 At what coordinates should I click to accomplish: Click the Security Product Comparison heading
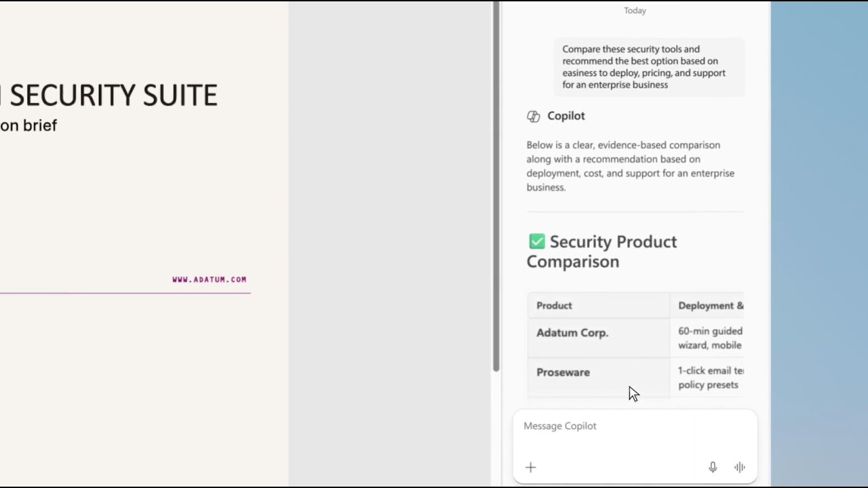pos(602,251)
